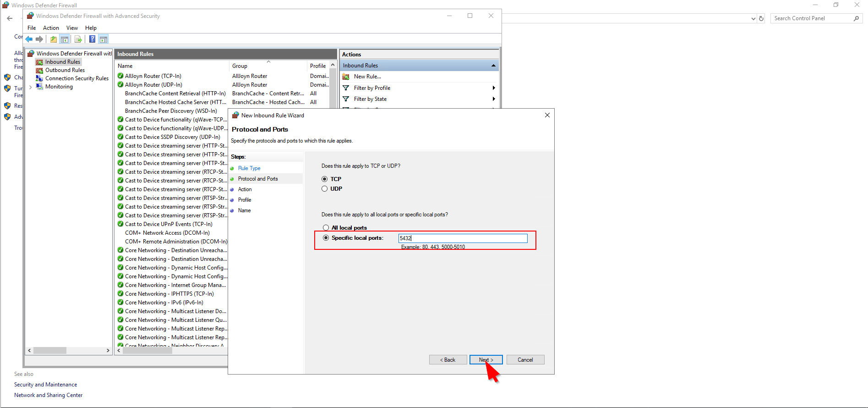Viewport: 868px width, 408px height.
Task: Click green check icon of AllJoyn Router (TCP-In)
Action: pos(120,76)
